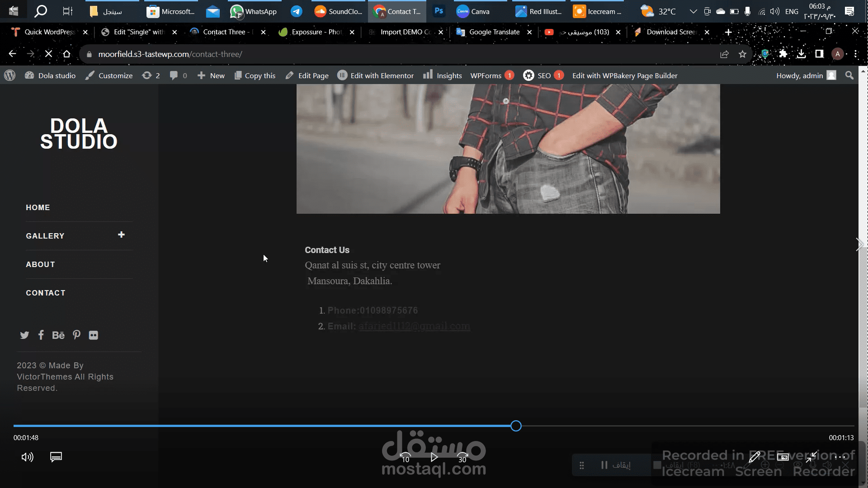
Task: Open browser extensions puzzle icon
Action: [783, 54]
